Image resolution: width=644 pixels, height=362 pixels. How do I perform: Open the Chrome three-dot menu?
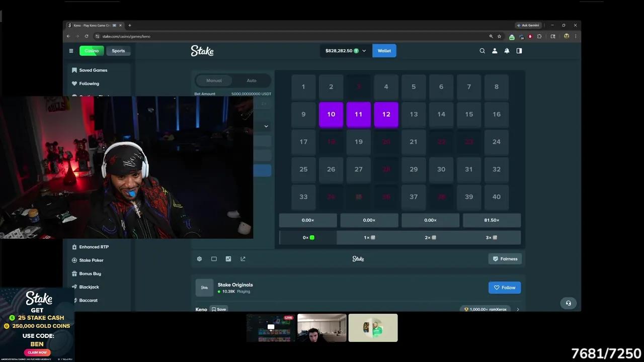coord(576,36)
